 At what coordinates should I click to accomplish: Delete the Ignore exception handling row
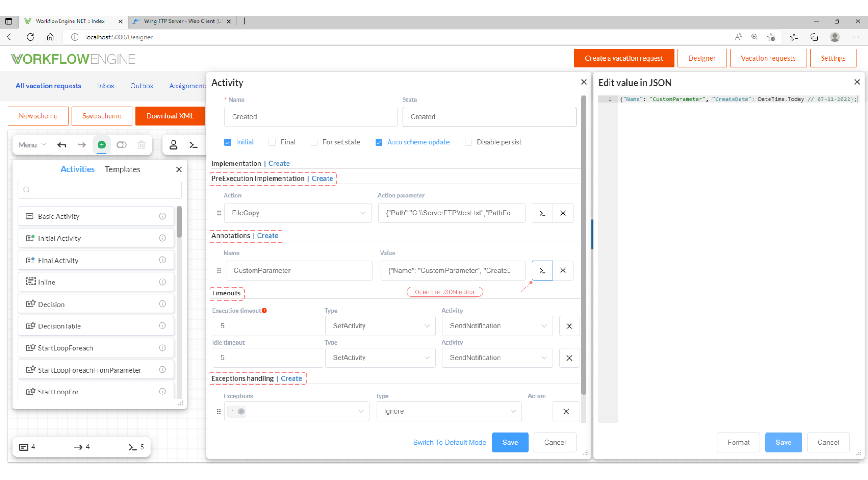coord(566,411)
